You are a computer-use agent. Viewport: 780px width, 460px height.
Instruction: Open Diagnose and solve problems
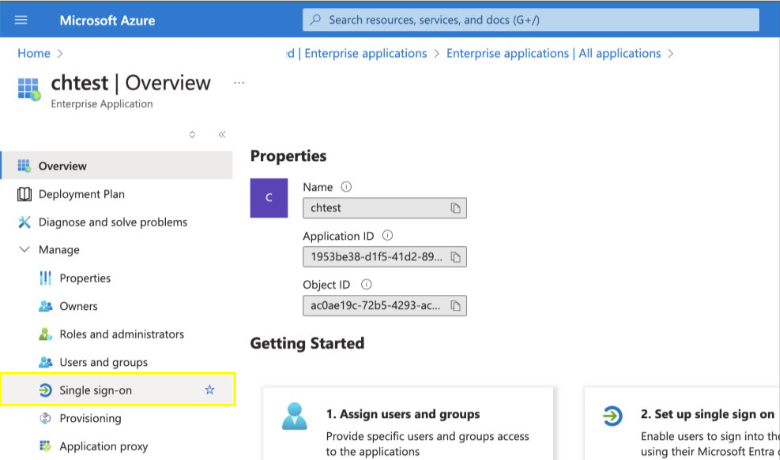coord(112,222)
